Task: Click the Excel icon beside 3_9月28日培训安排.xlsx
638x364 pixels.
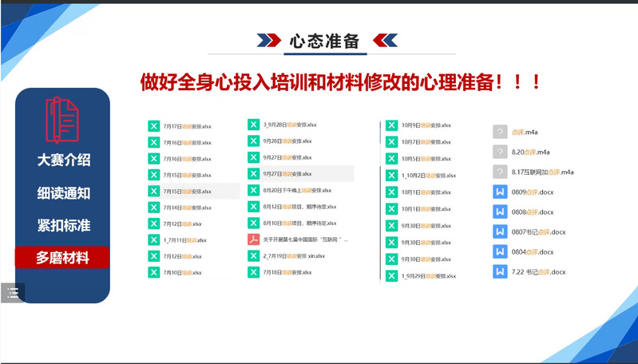Action: coord(253,125)
